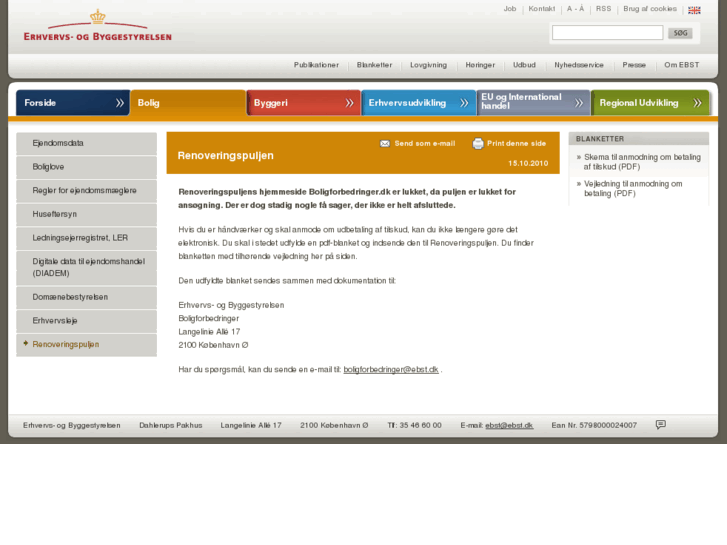Click the English flag language icon
The height and width of the screenshot is (545, 727).
(694, 10)
